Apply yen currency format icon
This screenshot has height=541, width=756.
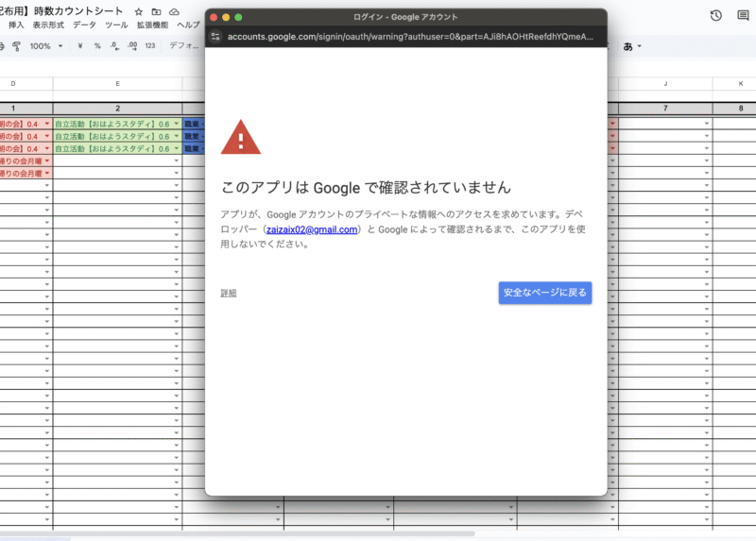tap(80, 45)
